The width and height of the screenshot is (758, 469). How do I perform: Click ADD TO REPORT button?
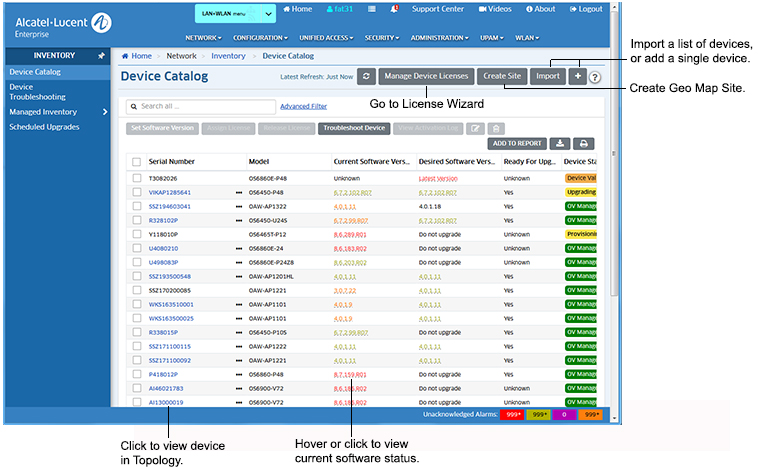tap(517, 144)
